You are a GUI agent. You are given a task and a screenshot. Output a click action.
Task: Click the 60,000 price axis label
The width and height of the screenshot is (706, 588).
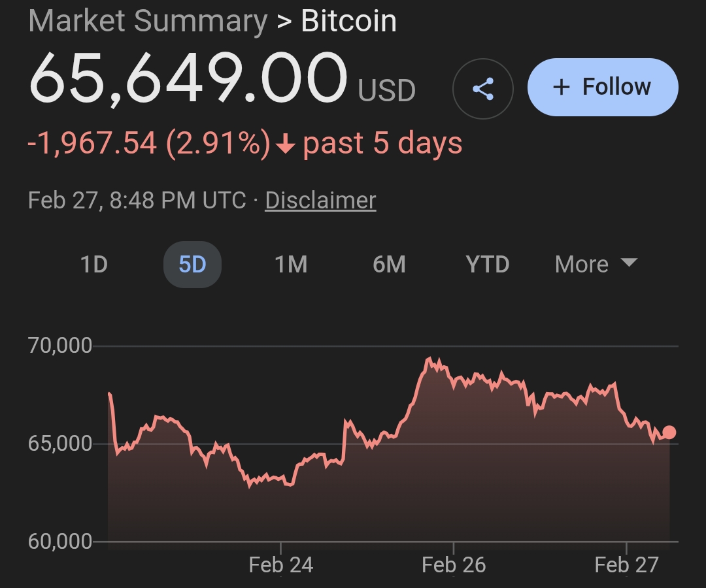click(60, 542)
